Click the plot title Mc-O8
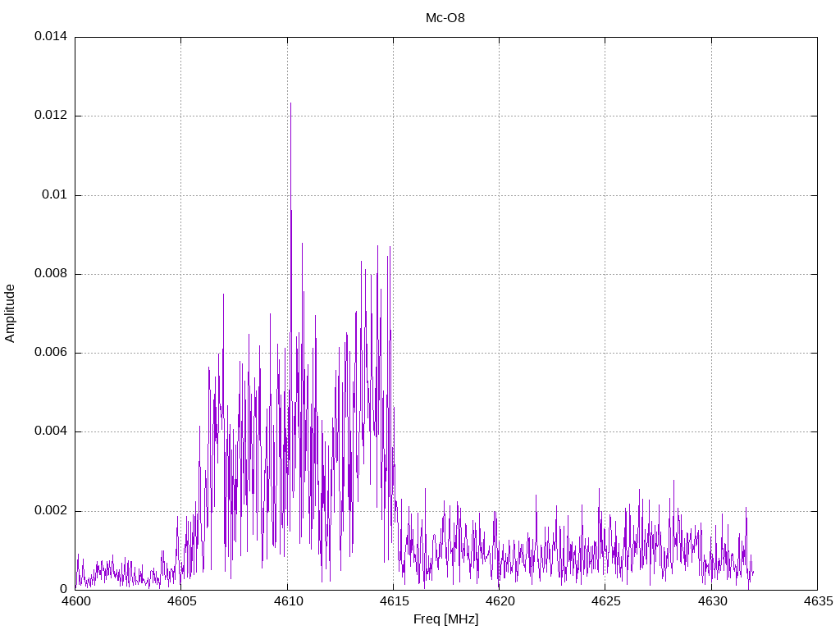 (445, 17)
